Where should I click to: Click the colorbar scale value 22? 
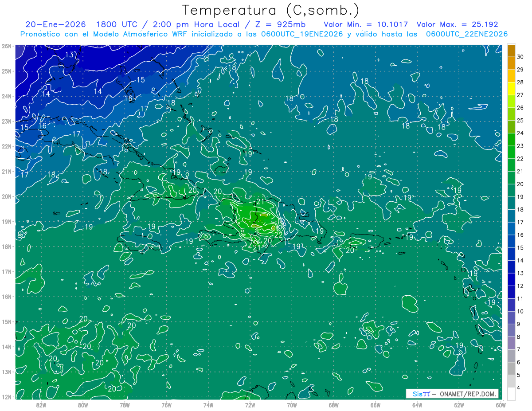coord(520,159)
